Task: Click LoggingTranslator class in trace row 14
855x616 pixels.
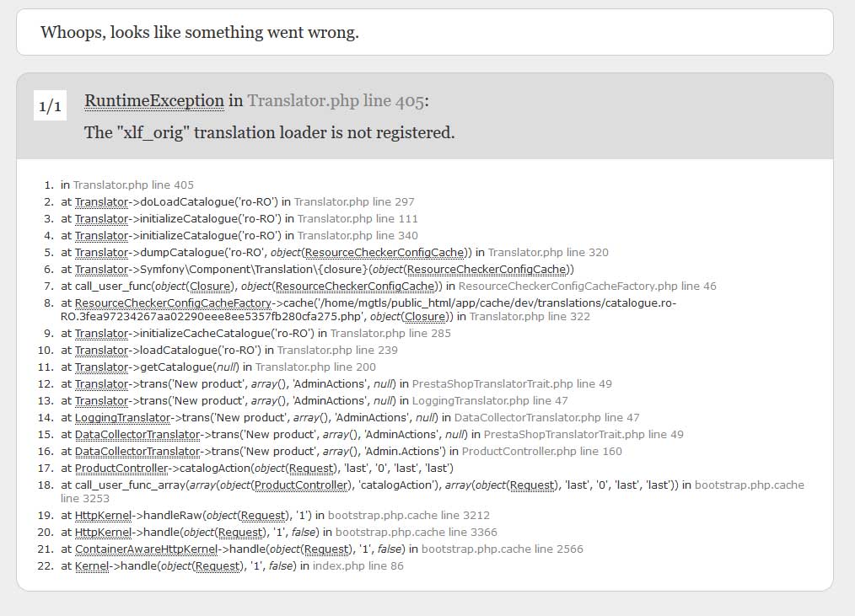Action: (x=123, y=418)
